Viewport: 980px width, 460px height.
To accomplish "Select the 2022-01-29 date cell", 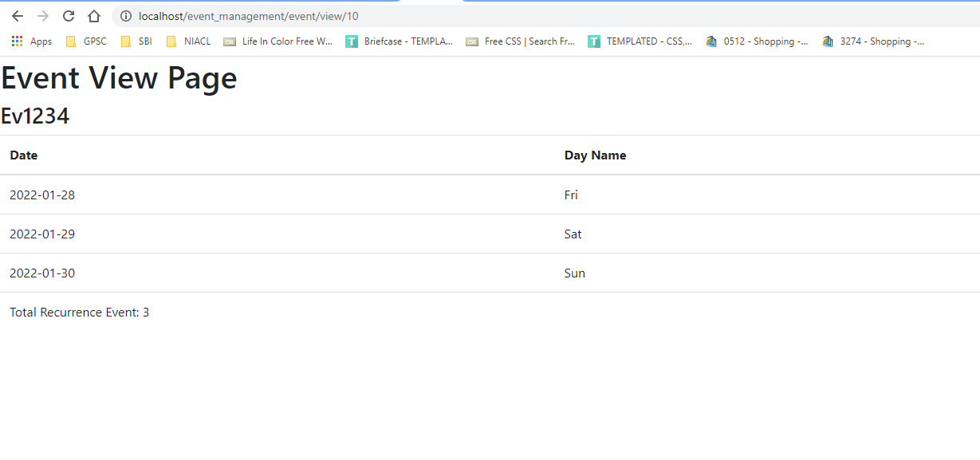I will tap(42, 234).
